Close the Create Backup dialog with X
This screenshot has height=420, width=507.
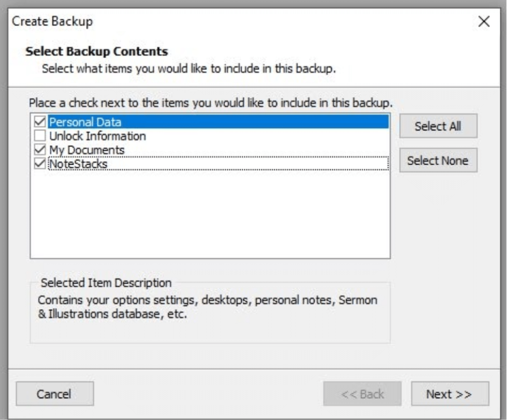[484, 21]
